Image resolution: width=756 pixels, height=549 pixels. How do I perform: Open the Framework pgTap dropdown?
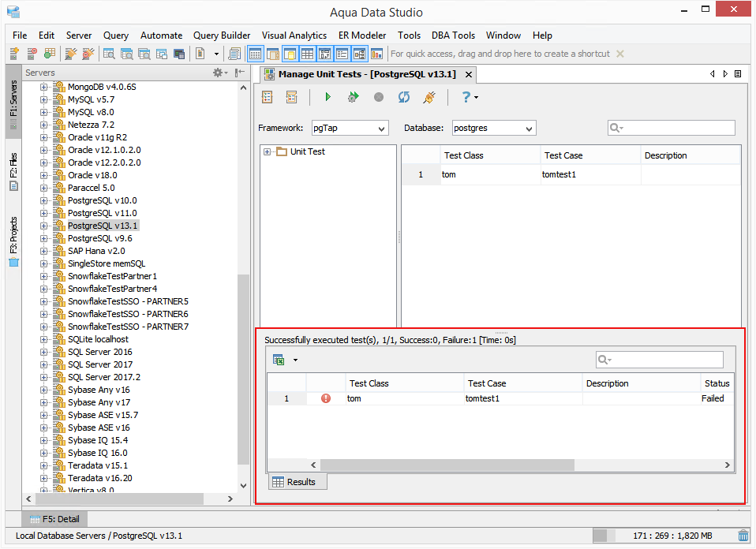(x=350, y=129)
